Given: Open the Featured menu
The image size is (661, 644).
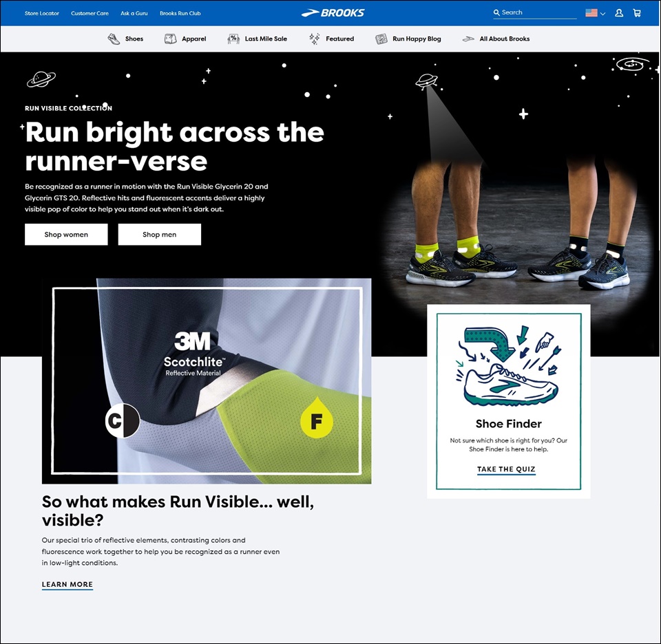Looking at the screenshot, I should 339,39.
